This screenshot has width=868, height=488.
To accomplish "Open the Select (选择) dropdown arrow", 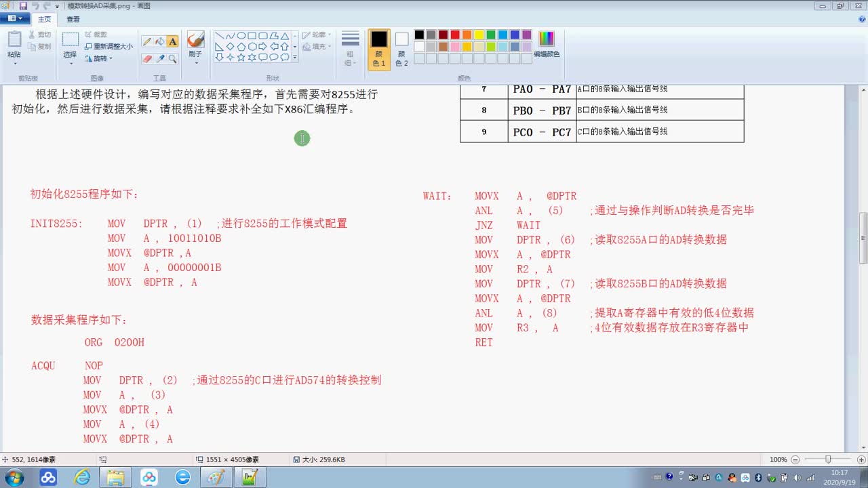I will [70, 64].
